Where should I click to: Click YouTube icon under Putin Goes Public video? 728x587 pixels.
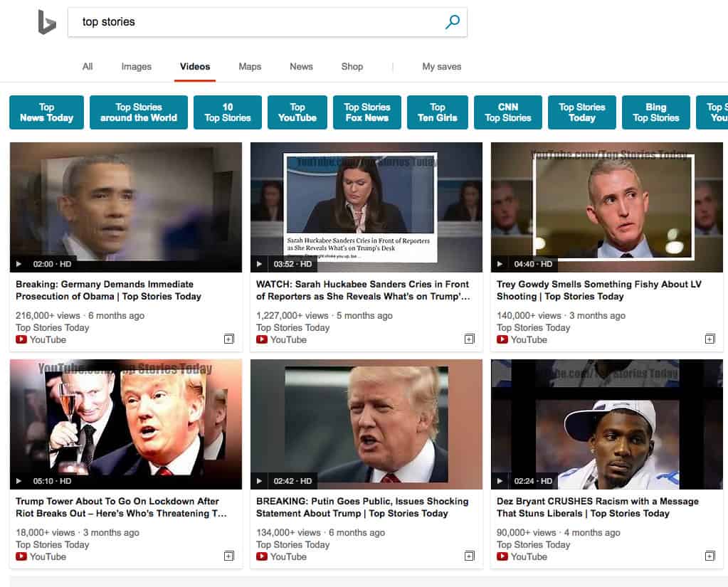pos(262,556)
